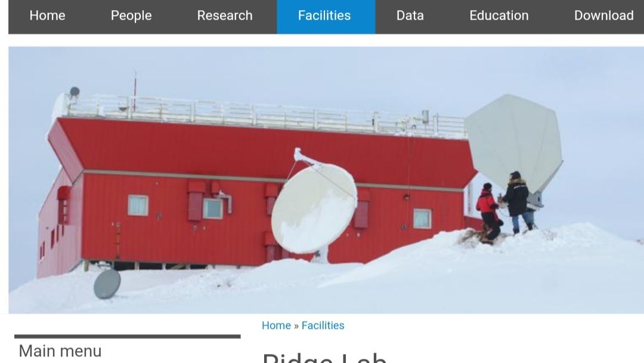
Task: Click the gray dome at the roof corner
Action: coord(75,92)
